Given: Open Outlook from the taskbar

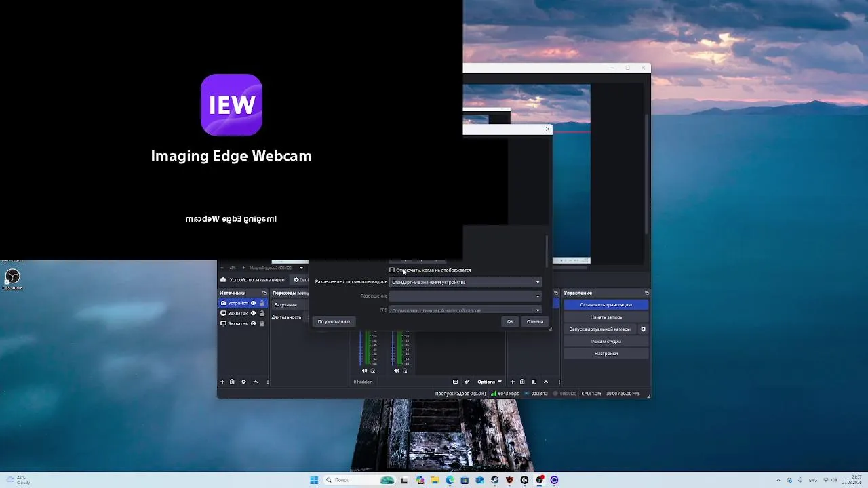Looking at the screenshot, I should click(x=479, y=480).
